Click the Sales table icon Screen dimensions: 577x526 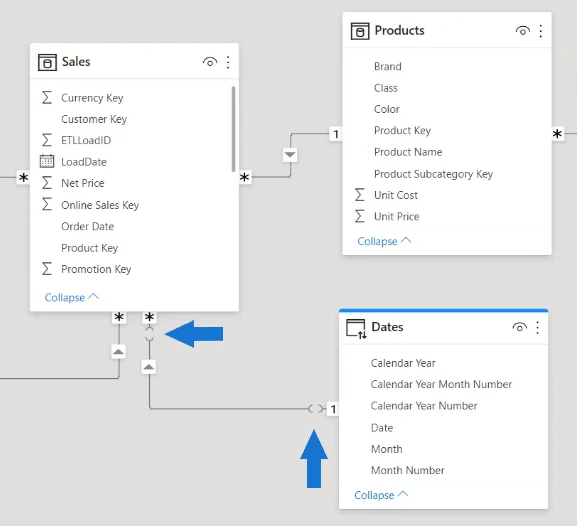click(x=47, y=62)
